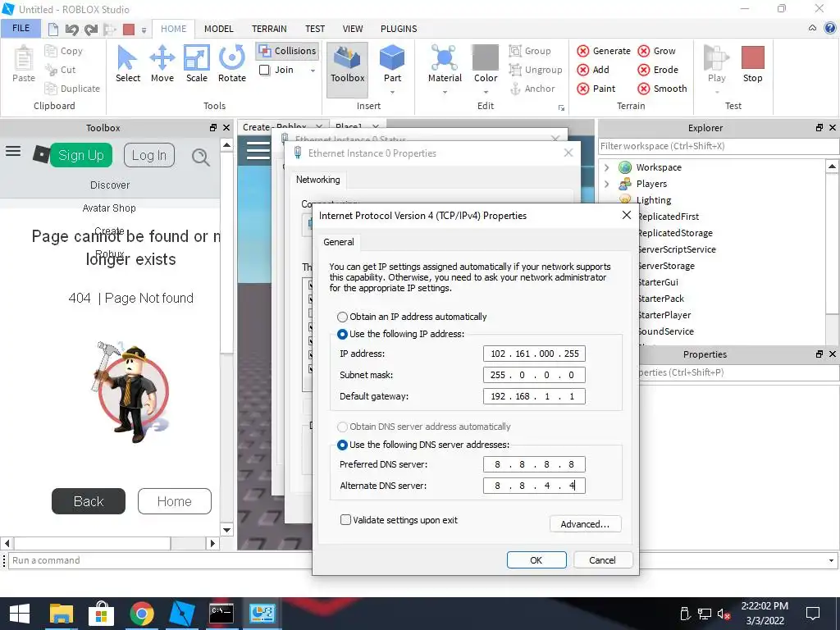The width and height of the screenshot is (840, 630).
Task: Switch to the TEST ribbon tab
Action: [x=315, y=29]
